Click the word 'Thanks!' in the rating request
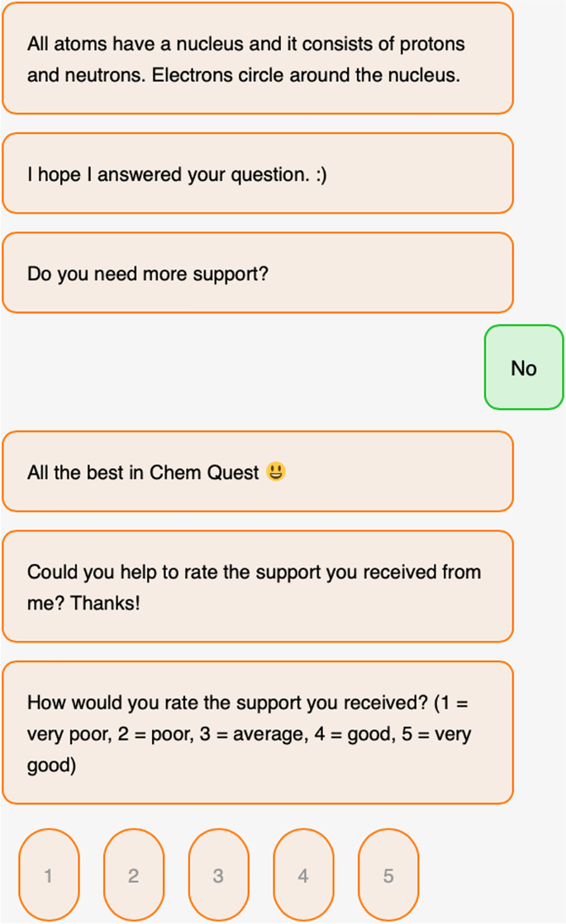The image size is (566, 924). click(x=105, y=603)
